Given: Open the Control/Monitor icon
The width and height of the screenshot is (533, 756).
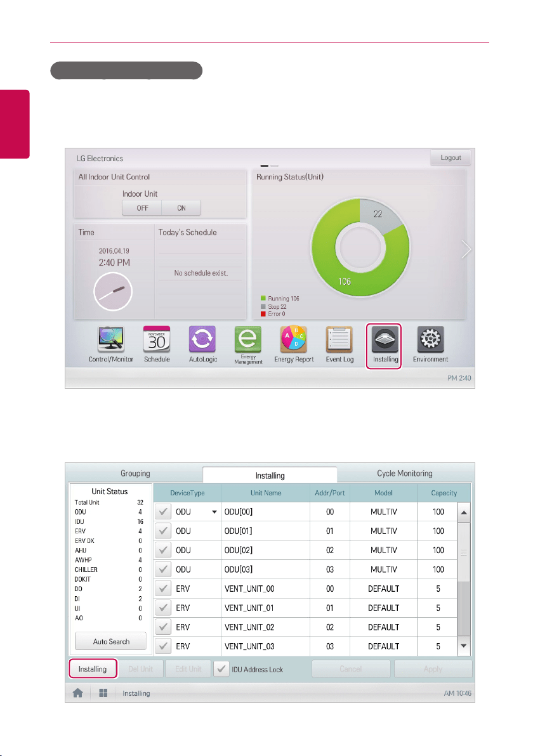Looking at the screenshot, I should click(111, 339).
